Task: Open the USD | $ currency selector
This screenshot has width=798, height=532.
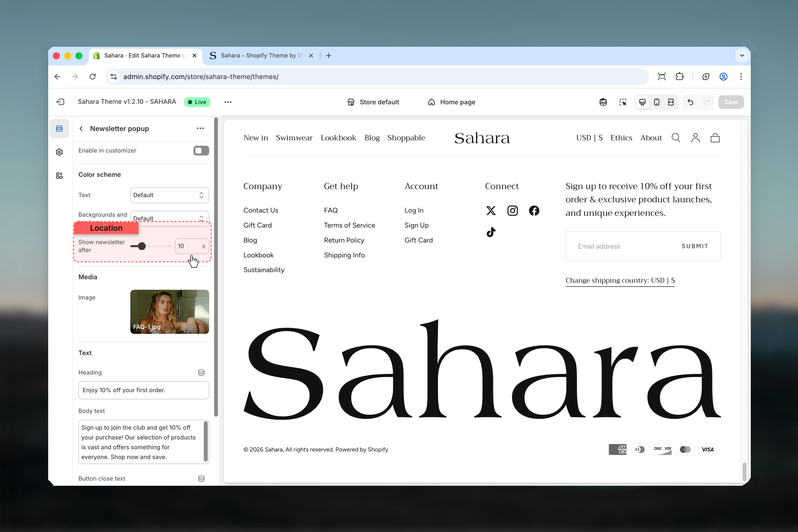Action: tap(589, 138)
